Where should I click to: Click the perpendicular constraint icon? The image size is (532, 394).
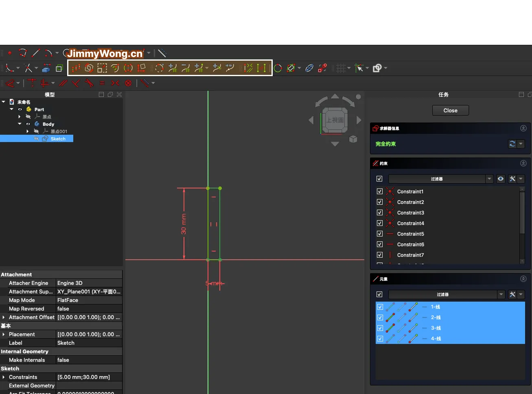(x=76, y=83)
